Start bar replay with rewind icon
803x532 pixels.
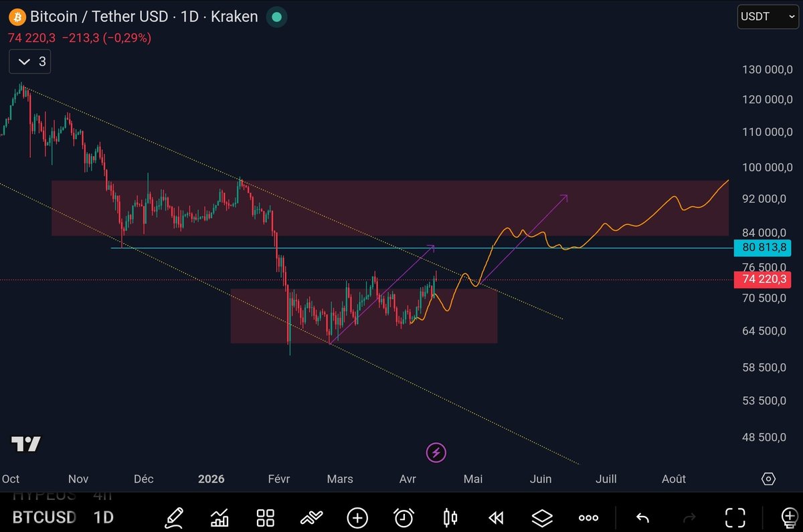click(x=496, y=517)
